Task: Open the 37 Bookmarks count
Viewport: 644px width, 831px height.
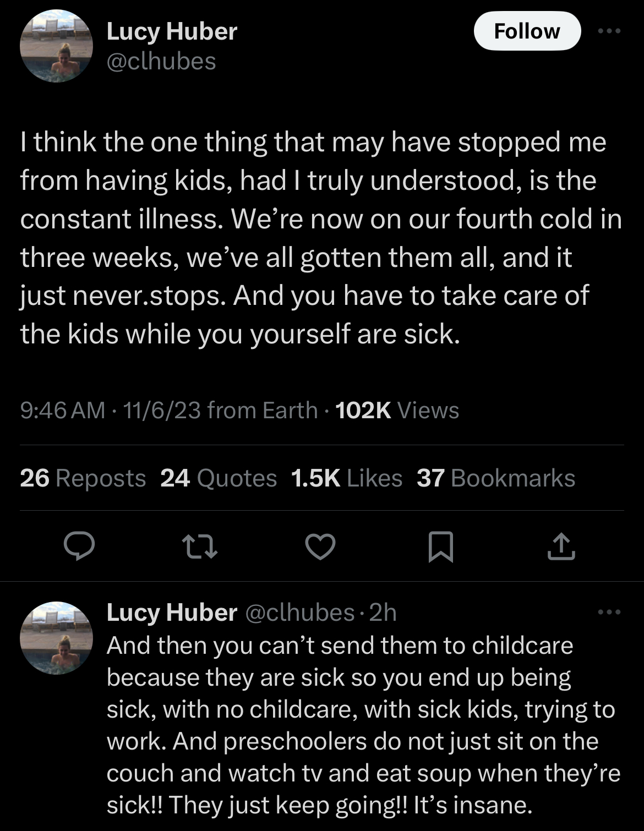Action: [495, 478]
